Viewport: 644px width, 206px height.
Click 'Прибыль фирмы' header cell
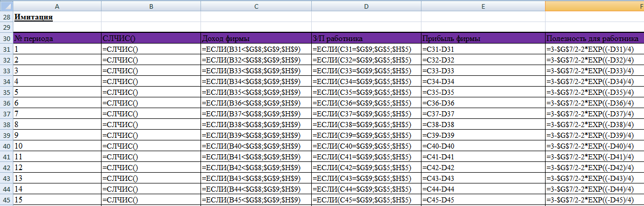pos(483,38)
